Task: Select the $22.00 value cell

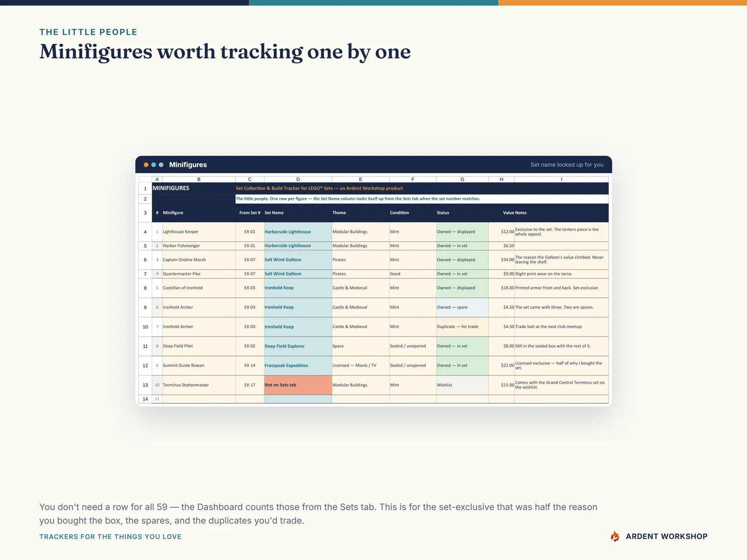Action: pos(501,365)
